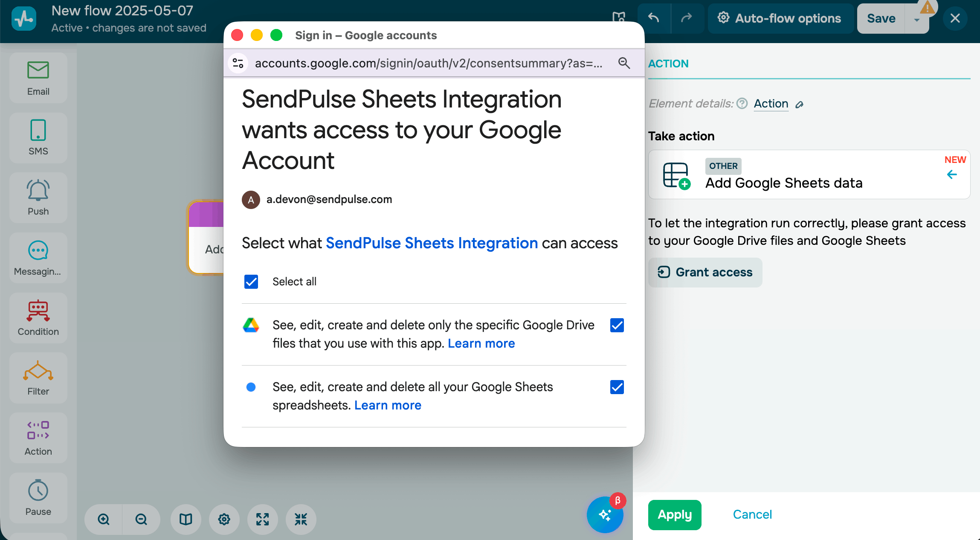Click the zoom in canvas icon
980x540 pixels.
[x=104, y=519]
